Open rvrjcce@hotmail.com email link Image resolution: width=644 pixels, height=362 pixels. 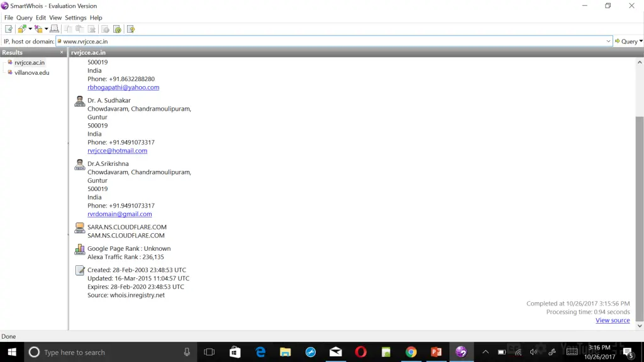click(x=117, y=151)
